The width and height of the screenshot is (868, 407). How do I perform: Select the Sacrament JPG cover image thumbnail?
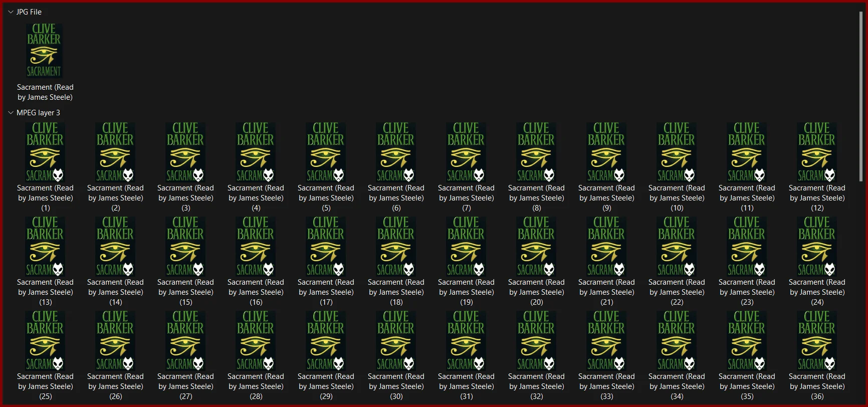(x=45, y=51)
